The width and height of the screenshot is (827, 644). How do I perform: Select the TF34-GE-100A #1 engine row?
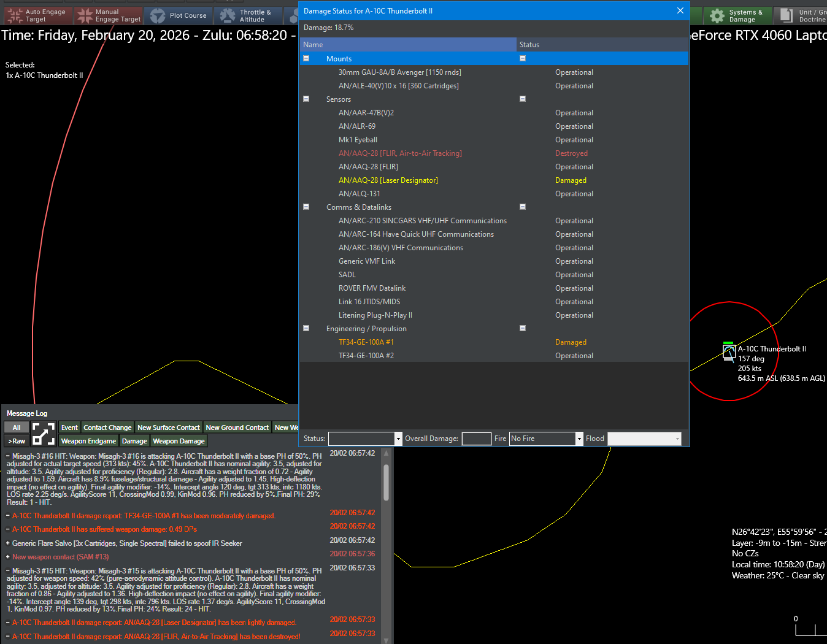coord(494,342)
